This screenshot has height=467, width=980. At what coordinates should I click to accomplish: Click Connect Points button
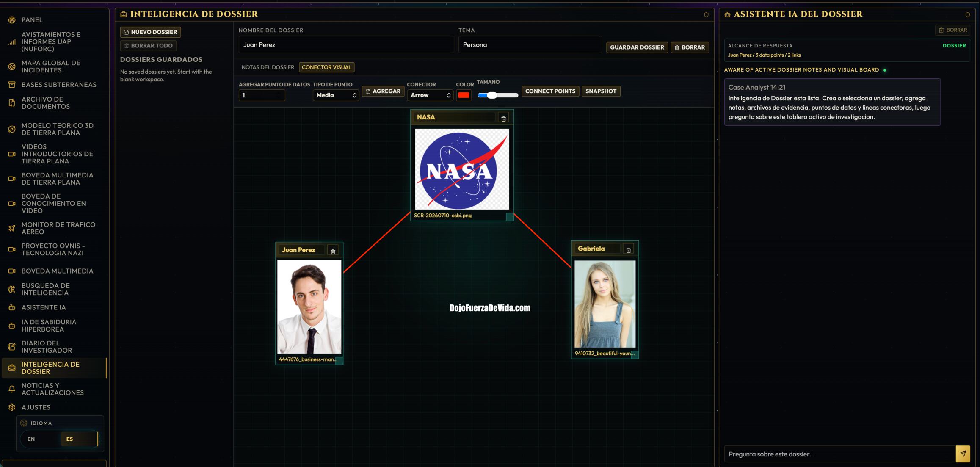(550, 91)
